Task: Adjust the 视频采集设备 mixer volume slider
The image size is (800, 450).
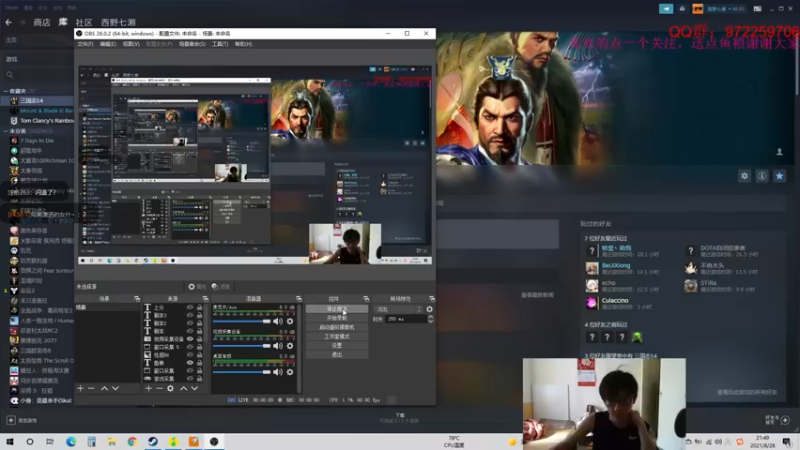Action: tap(242, 346)
